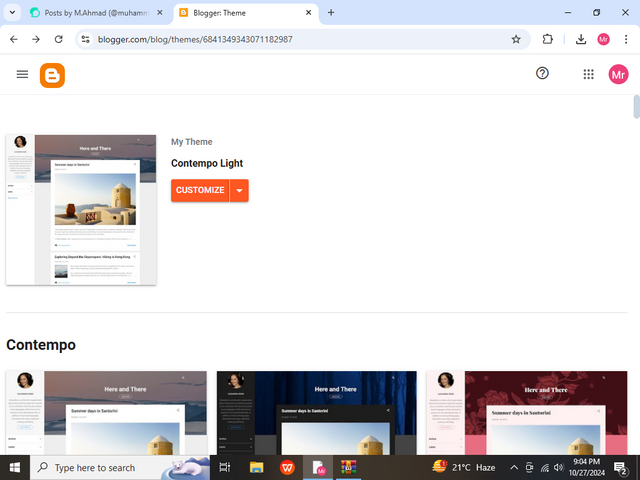Open the dropdown arrow next to CUSTOMIZE
Screen dimensions: 640x480
[239, 191]
